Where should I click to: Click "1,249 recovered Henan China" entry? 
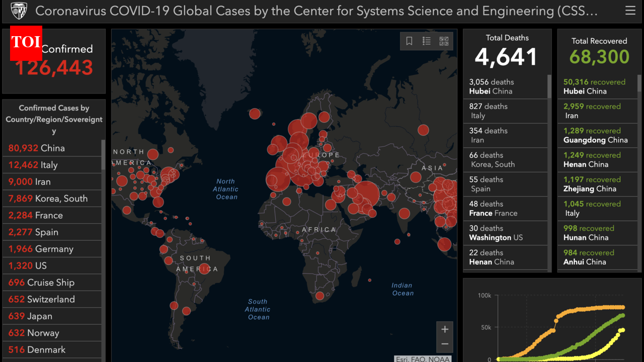click(598, 160)
